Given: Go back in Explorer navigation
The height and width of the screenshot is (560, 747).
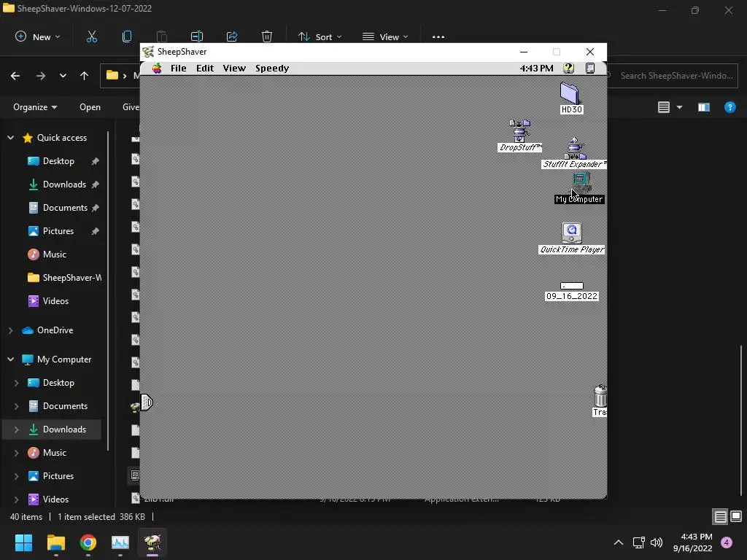Looking at the screenshot, I should (15, 76).
